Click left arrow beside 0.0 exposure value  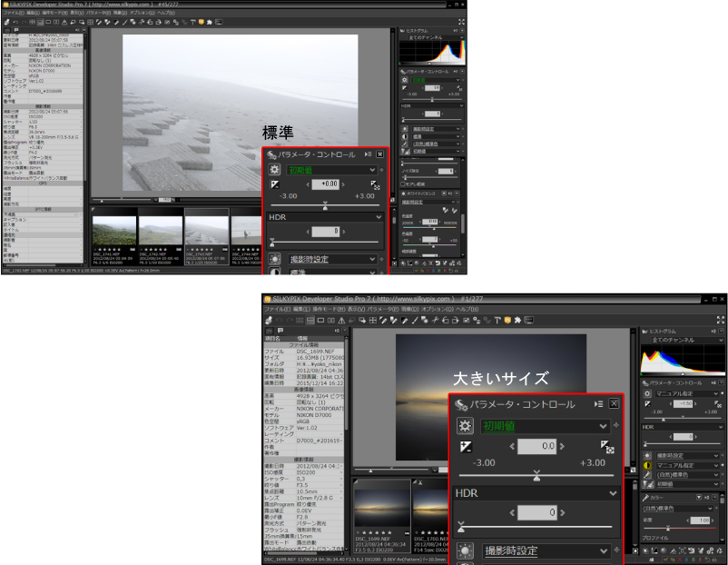(x=512, y=447)
